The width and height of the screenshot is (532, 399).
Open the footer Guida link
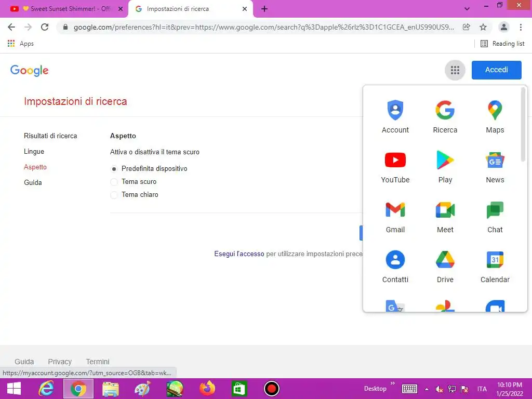pos(24,362)
